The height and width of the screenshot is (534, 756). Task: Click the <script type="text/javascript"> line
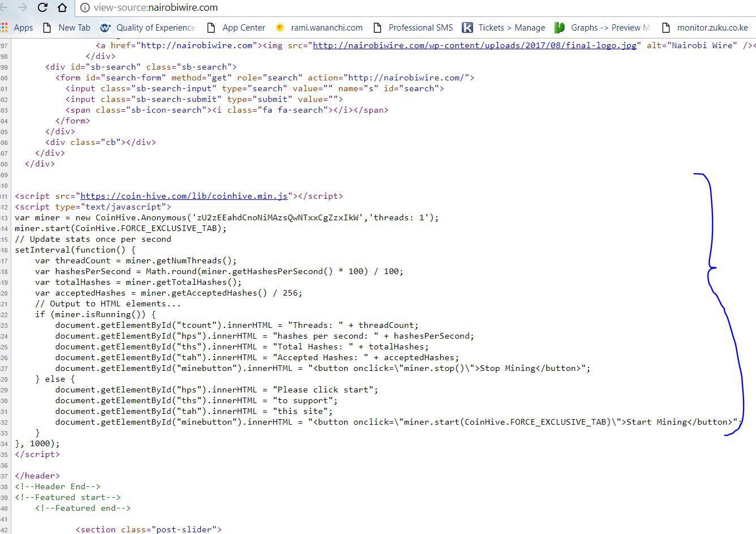93,207
